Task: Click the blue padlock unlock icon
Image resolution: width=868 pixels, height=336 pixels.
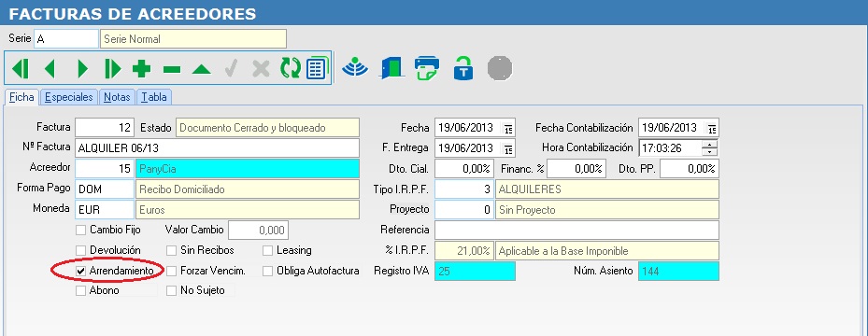Action: pyautogui.click(x=462, y=67)
